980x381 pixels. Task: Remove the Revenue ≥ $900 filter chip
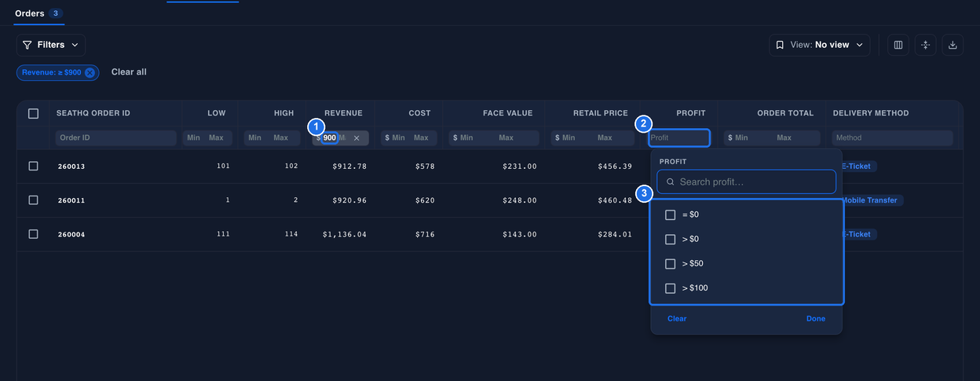(90, 72)
